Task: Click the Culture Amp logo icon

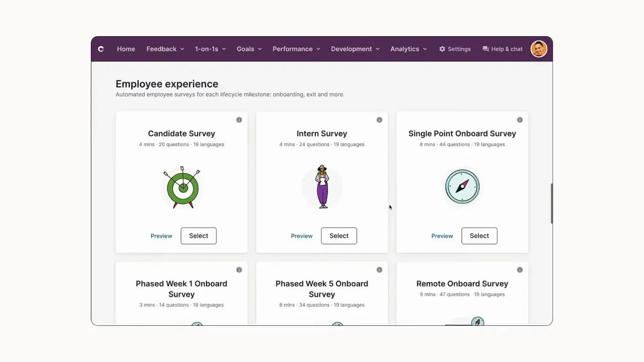Action: tap(101, 49)
